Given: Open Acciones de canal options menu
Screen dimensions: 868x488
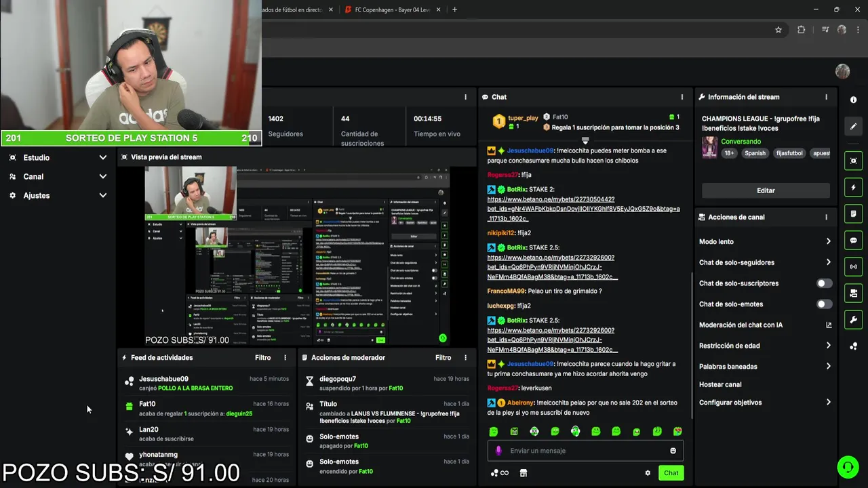Looking at the screenshot, I should click(x=826, y=217).
